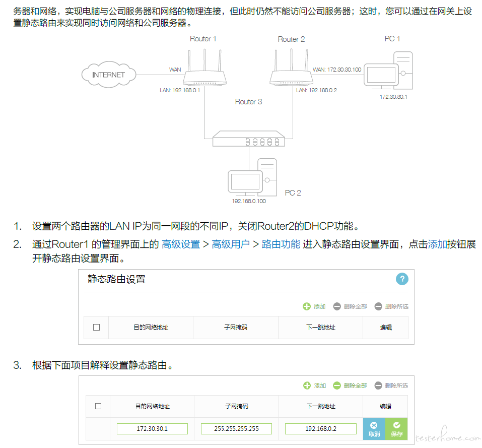Open the 路由功能 link
482x448 pixels.
(281, 244)
